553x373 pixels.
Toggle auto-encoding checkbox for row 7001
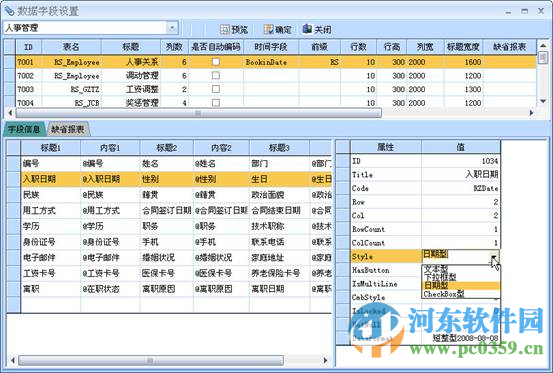216,62
